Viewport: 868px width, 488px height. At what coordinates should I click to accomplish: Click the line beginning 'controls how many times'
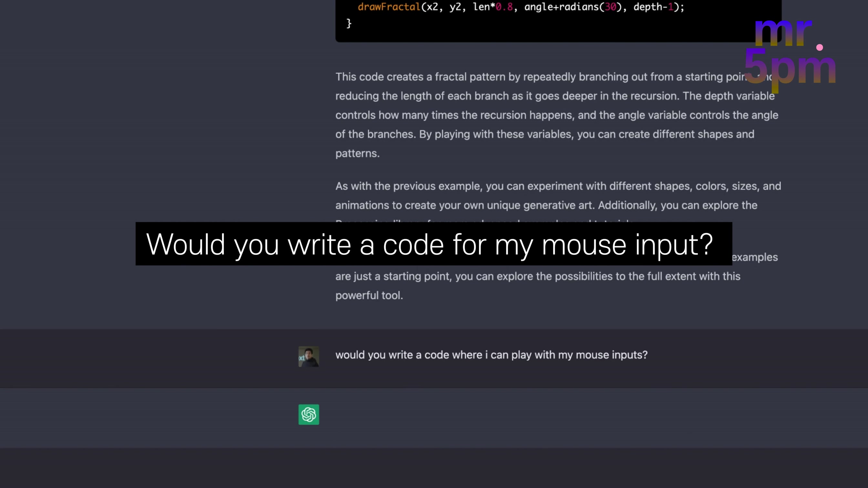pos(556,115)
